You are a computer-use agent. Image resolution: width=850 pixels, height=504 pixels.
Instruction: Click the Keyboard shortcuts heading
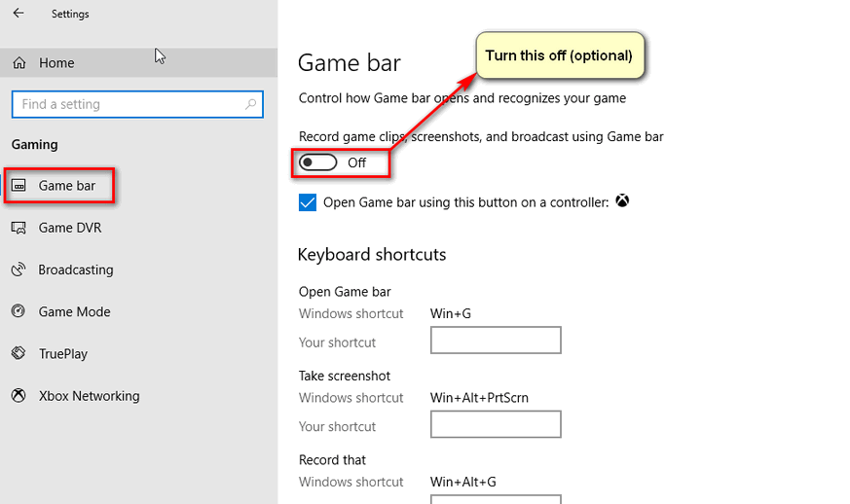[372, 255]
